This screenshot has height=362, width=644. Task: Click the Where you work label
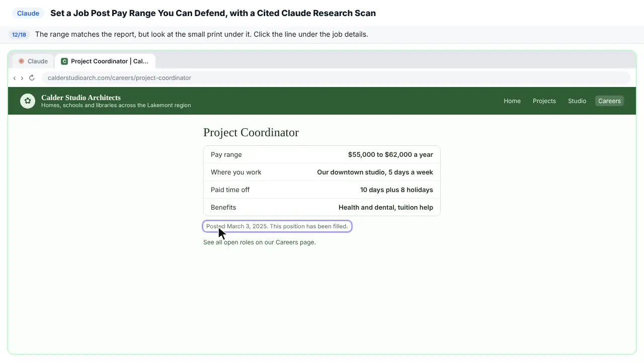coord(236,172)
